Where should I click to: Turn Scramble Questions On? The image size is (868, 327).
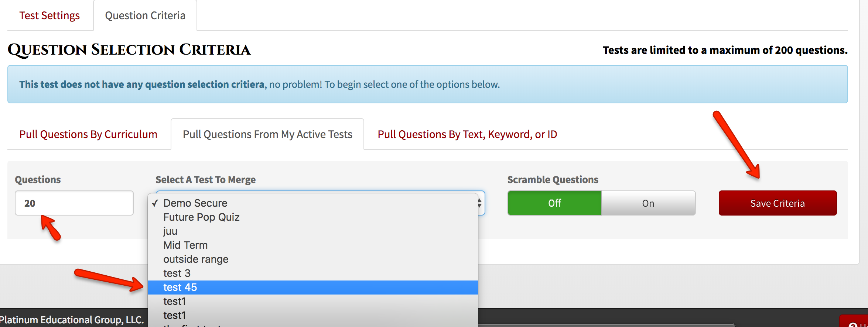click(x=648, y=203)
